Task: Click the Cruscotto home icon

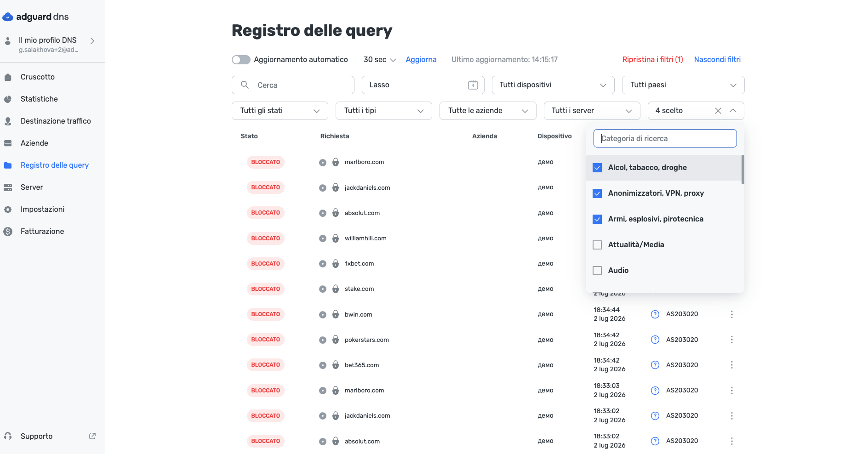Action: click(x=8, y=77)
